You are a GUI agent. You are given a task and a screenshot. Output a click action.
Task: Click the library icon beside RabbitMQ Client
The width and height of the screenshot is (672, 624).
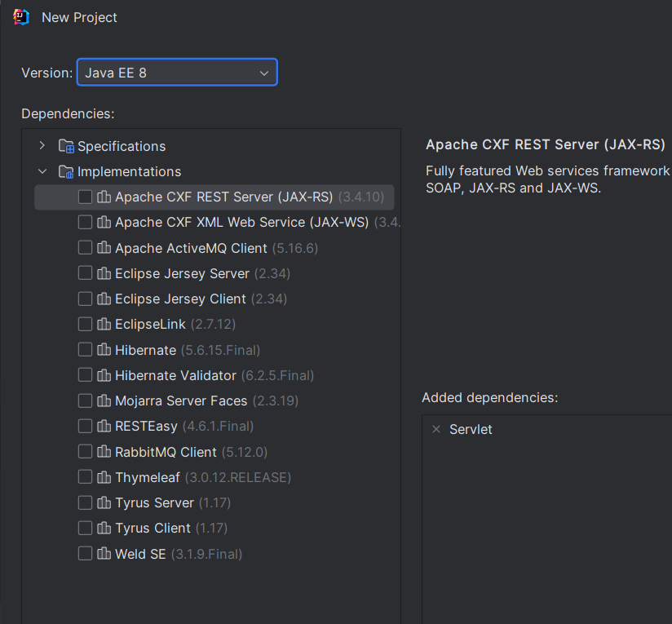(104, 452)
